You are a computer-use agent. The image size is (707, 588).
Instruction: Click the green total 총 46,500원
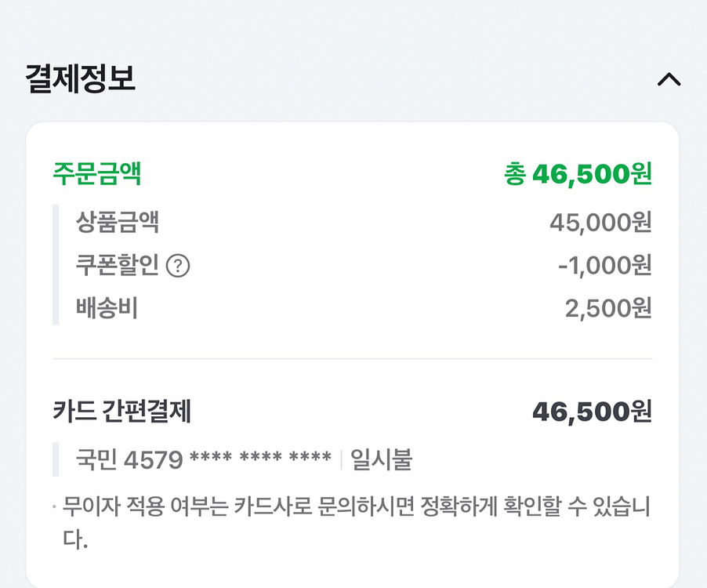(578, 174)
